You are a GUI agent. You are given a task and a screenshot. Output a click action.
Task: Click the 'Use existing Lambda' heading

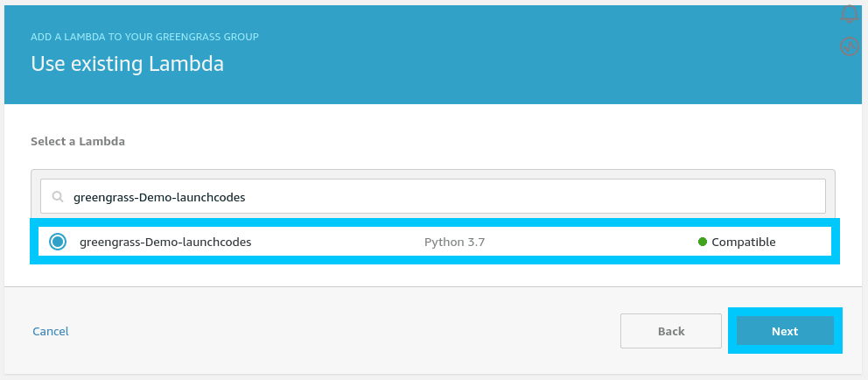click(128, 64)
